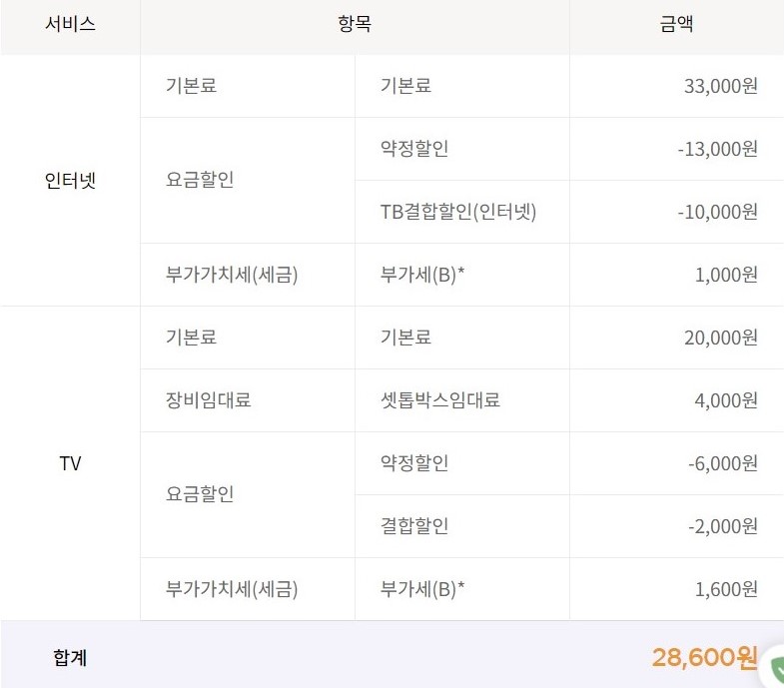
Task: Click the 20,000원 TV base fee amount
Action: 720,338
